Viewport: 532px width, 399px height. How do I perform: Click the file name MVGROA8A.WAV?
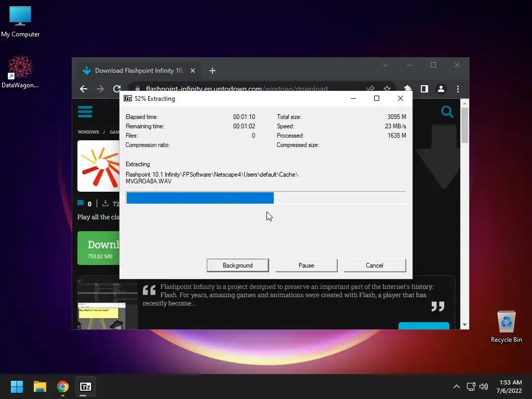point(149,181)
